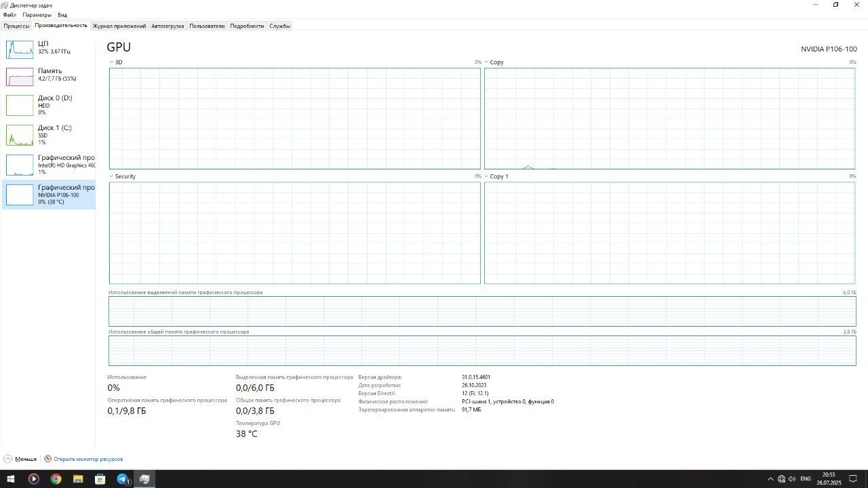Viewport: 868px width, 488px height.
Task: Click the DirectX version 12 (FL 12.1)
Action: (x=475, y=393)
